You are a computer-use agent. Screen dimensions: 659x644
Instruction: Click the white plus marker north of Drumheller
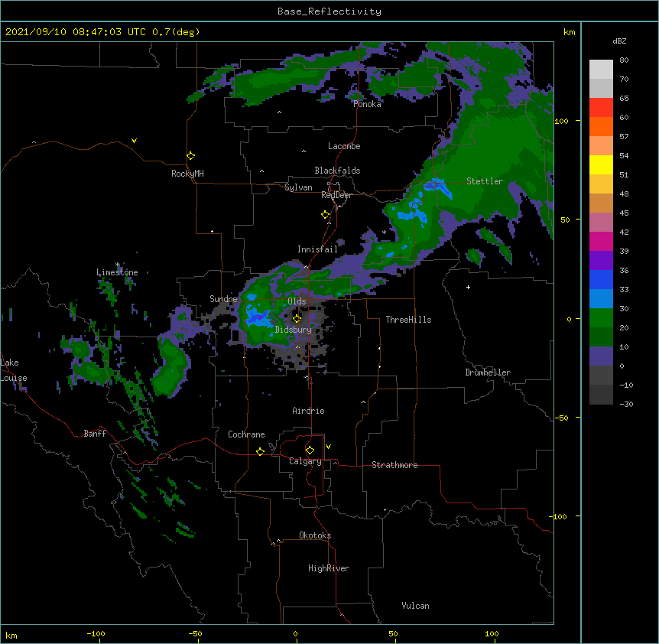[468, 287]
